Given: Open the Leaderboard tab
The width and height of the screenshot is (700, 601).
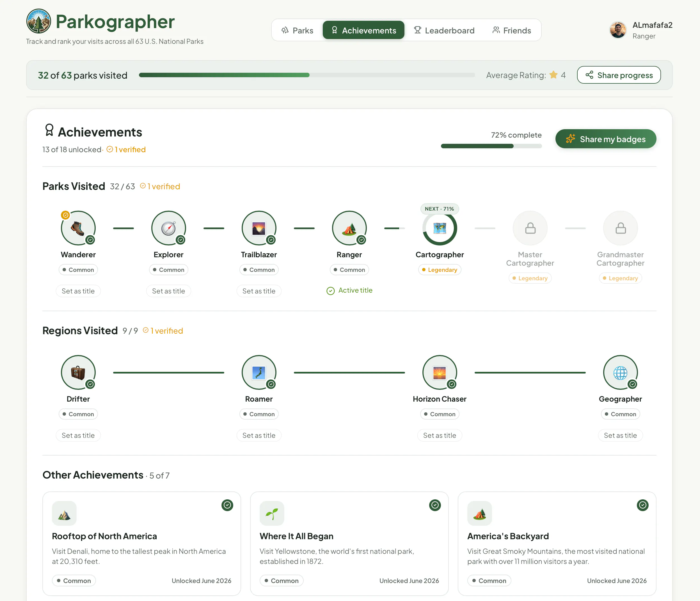Looking at the screenshot, I should click(444, 30).
